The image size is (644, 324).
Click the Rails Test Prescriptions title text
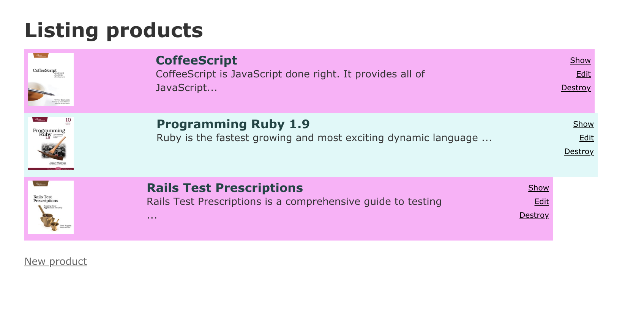tap(225, 188)
